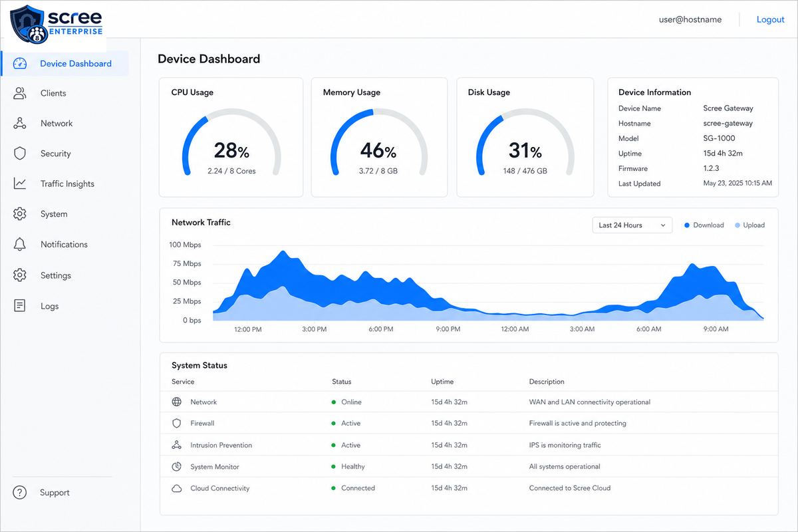Click the Scree Enterprise logo
Screen dimensions: 798x532
coord(57,23)
